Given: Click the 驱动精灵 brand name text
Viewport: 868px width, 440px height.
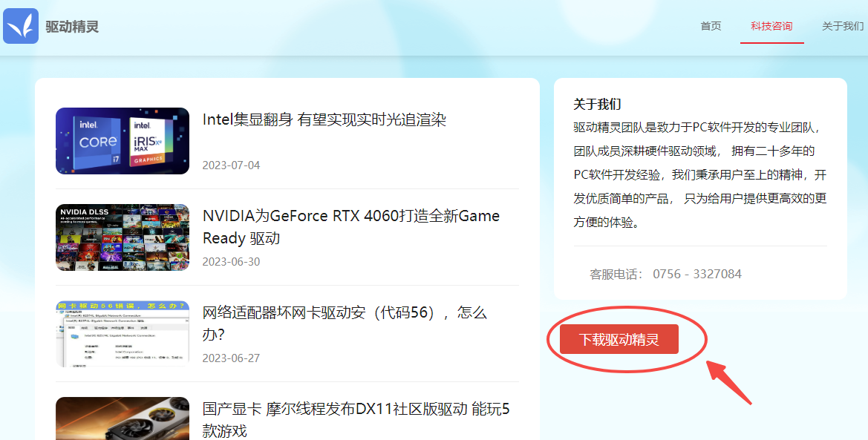Looking at the screenshot, I should 72,27.
